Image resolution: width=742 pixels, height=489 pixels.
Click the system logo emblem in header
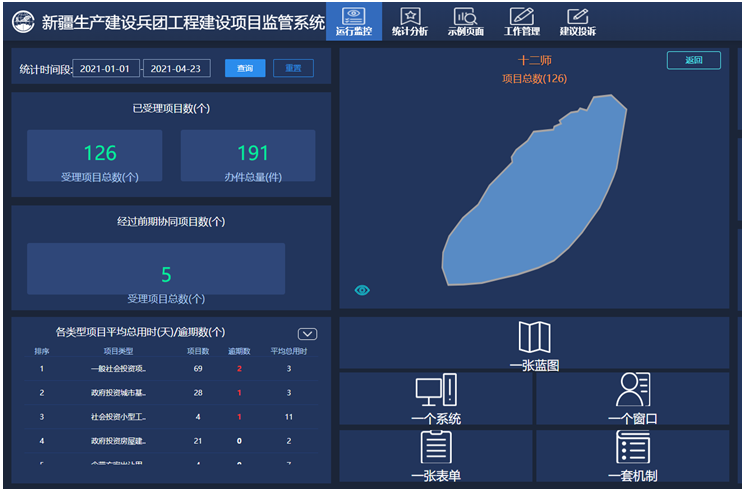pos(22,21)
